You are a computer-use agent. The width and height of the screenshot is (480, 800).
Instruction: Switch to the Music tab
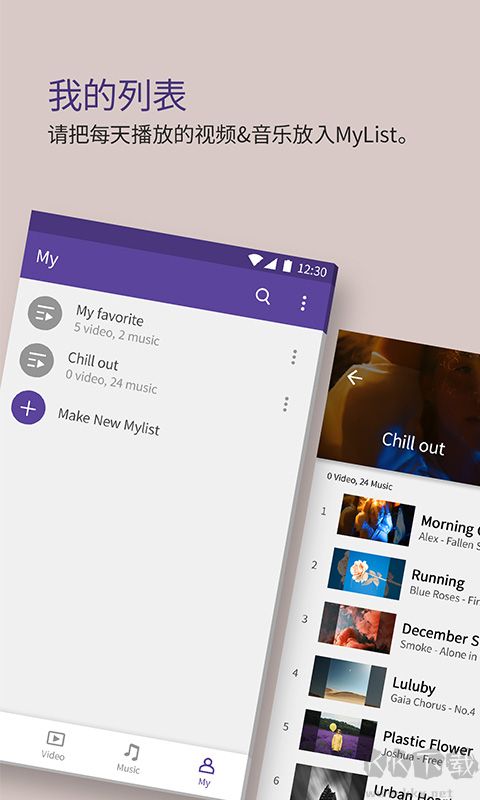pos(129,759)
